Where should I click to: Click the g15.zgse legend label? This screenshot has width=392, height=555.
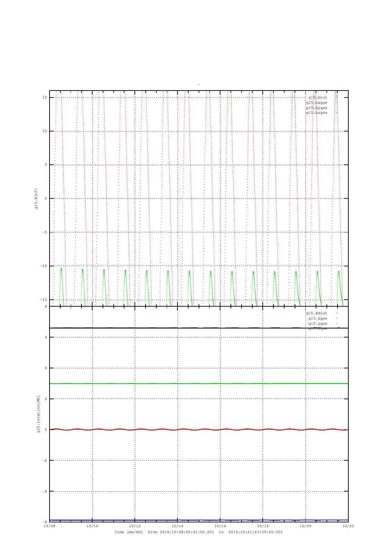(x=318, y=328)
